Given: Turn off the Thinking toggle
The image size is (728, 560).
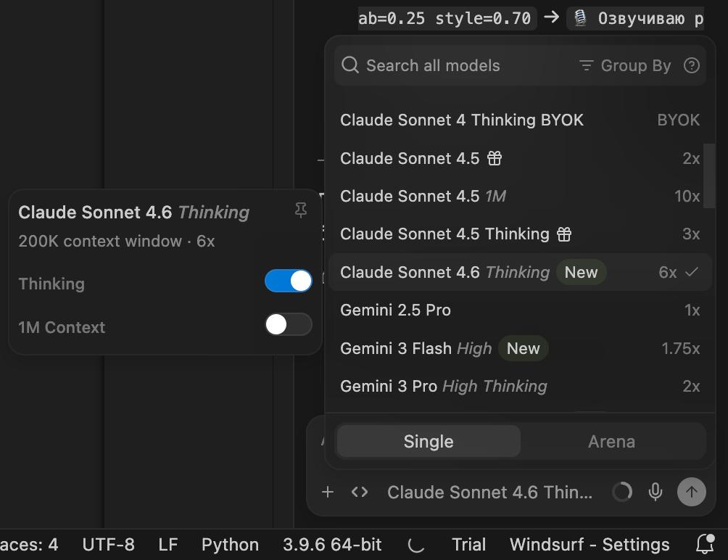Looking at the screenshot, I should click(x=289, y=281).
